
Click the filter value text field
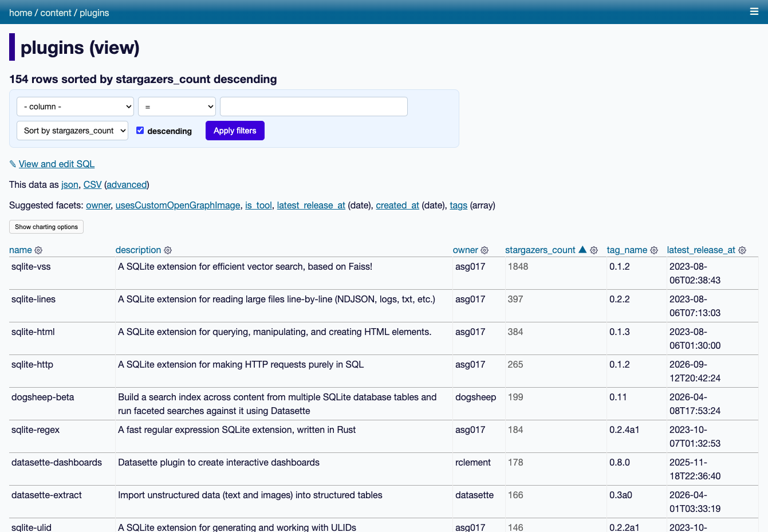click(314, 107)
